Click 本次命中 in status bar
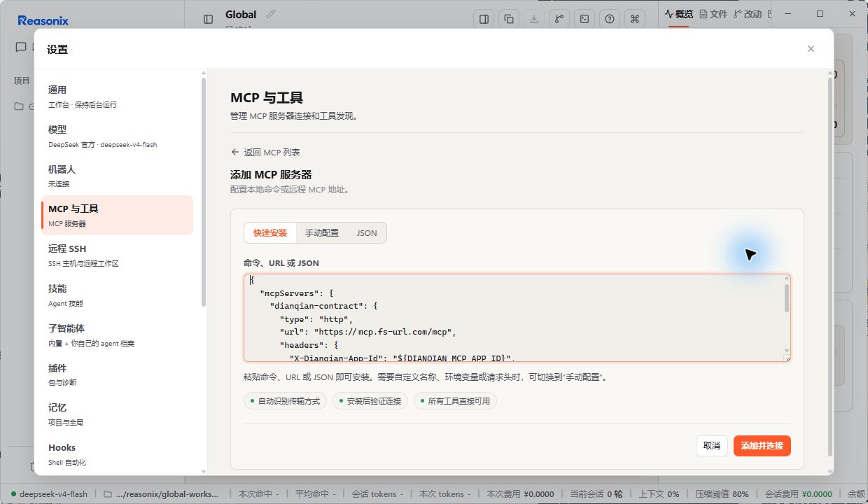 tap(259, 493)
